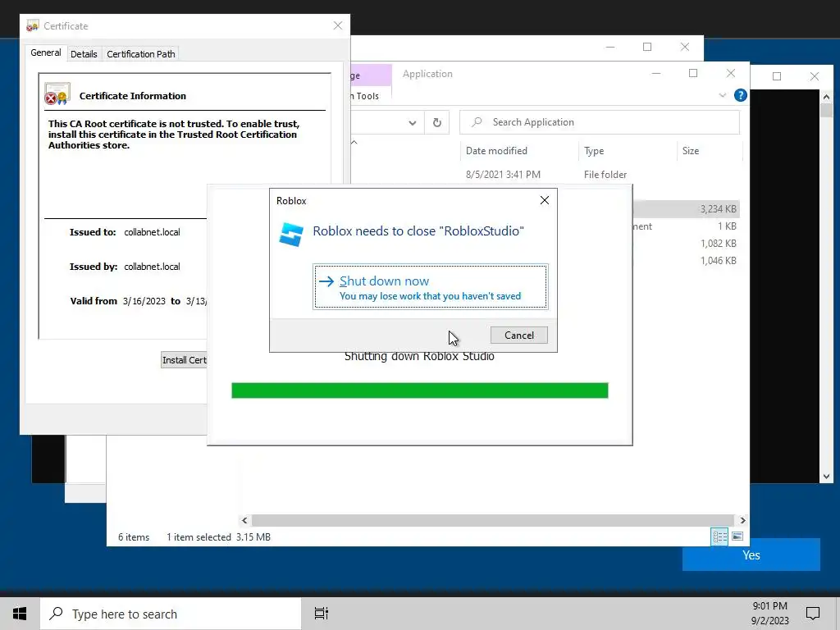This screenshot has height=630, width=840.
Task: Click the Roblox Studio logo icon
Action: click(x=291, y=234)
